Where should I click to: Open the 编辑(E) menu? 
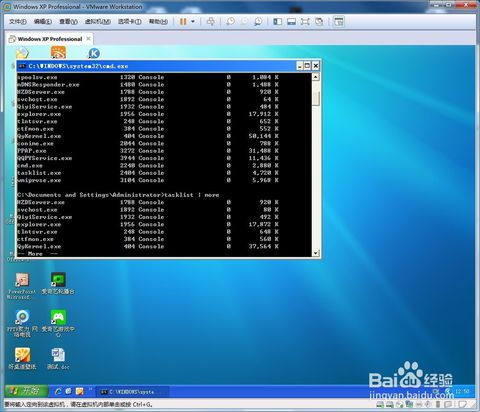click(43, 22)
